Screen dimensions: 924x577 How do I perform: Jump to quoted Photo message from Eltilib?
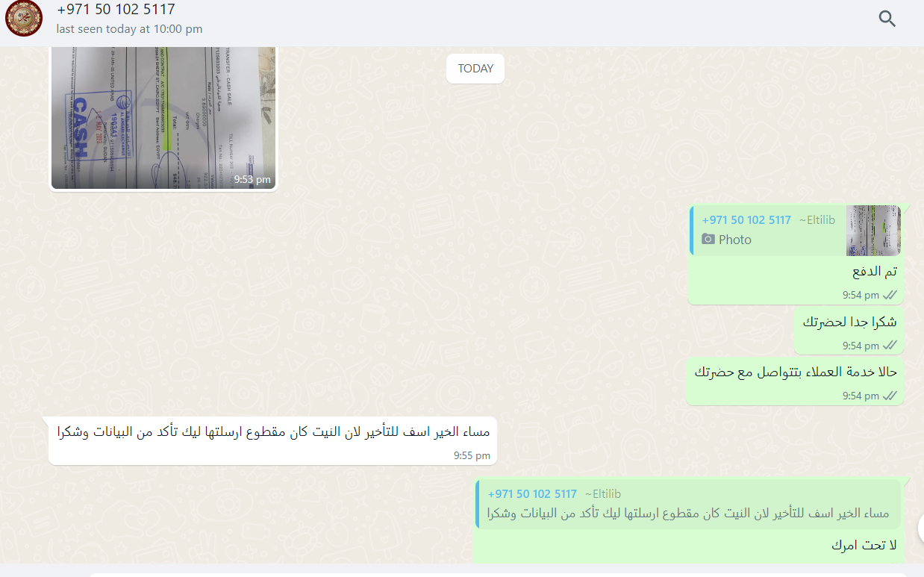[x=796, y=231]
